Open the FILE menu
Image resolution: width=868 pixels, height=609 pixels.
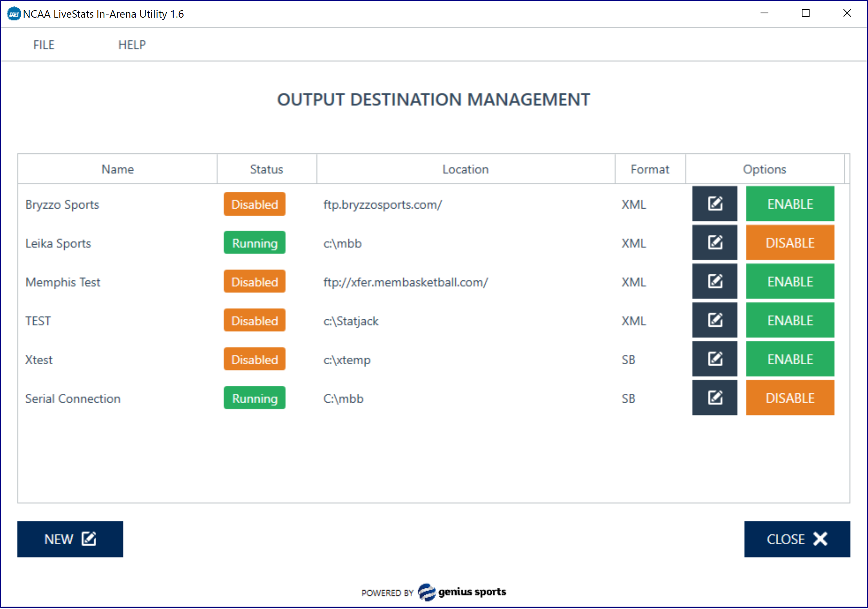(44, 45)
